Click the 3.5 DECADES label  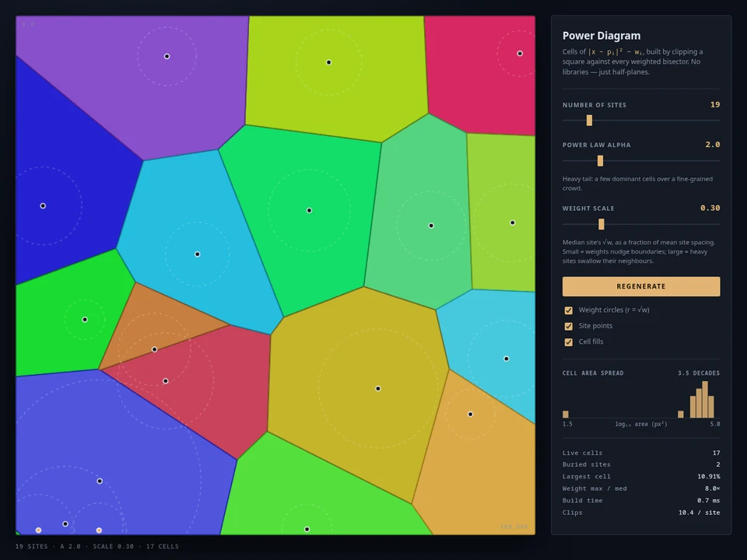click(699, 373)
